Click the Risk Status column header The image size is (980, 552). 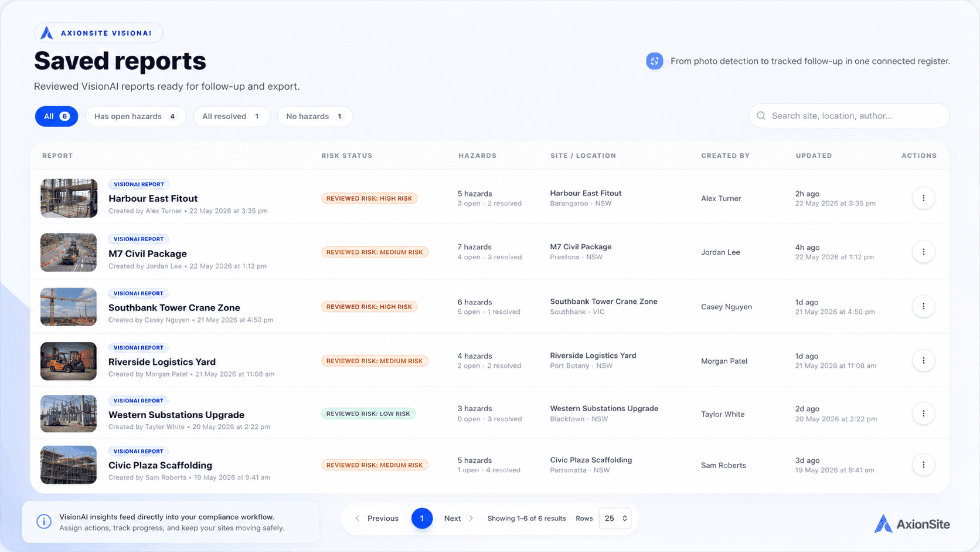pos(347,155)
